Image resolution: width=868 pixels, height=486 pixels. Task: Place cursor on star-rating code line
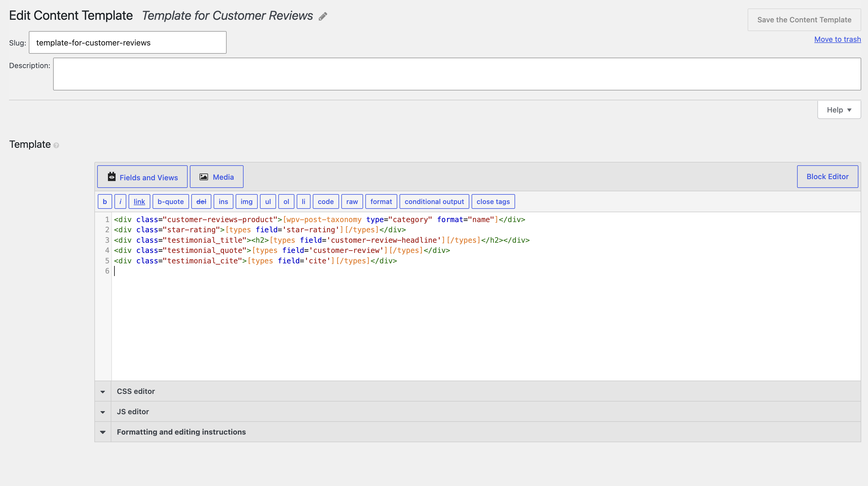tap(260, 230)
